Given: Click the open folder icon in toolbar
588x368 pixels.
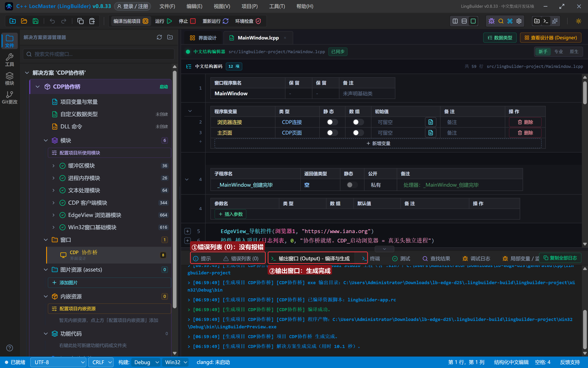Looking at the screenshot, I should [24, 21].
